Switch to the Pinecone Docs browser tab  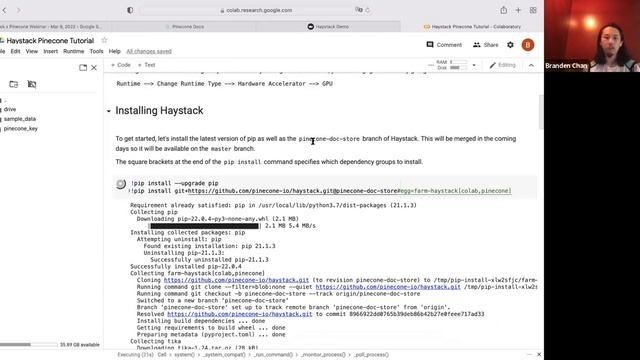tap(184, 27)
